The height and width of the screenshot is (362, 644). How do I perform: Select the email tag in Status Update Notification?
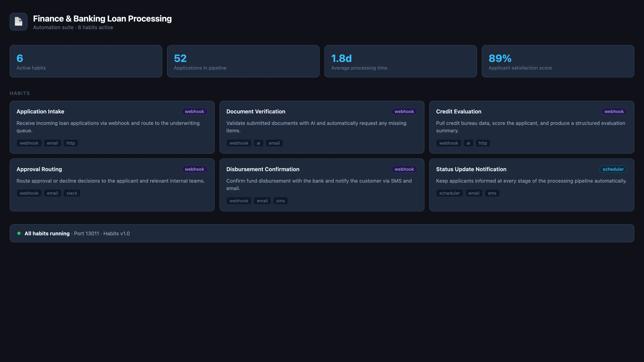click(474, 193)
